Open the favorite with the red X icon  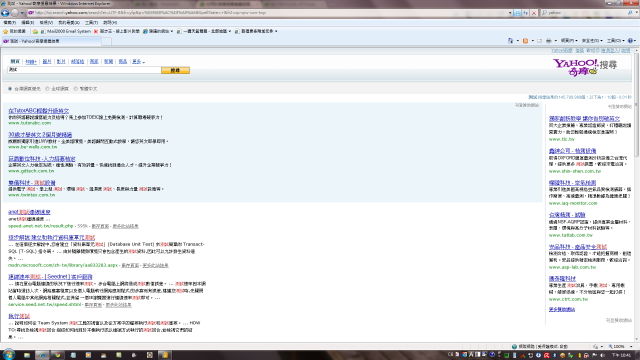coord(117,31)
